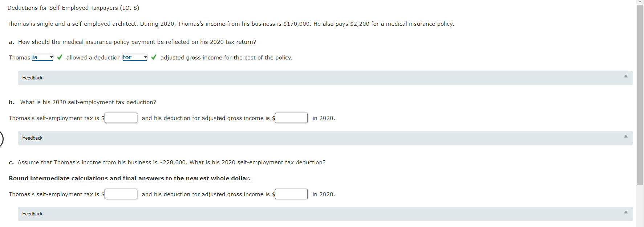
Task: Select the self-employment tax field in part c
Action: point(121,194)
